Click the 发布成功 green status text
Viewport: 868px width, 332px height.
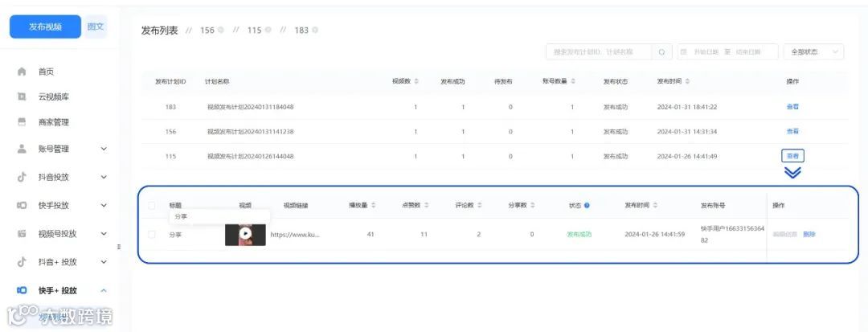(579, 234)
